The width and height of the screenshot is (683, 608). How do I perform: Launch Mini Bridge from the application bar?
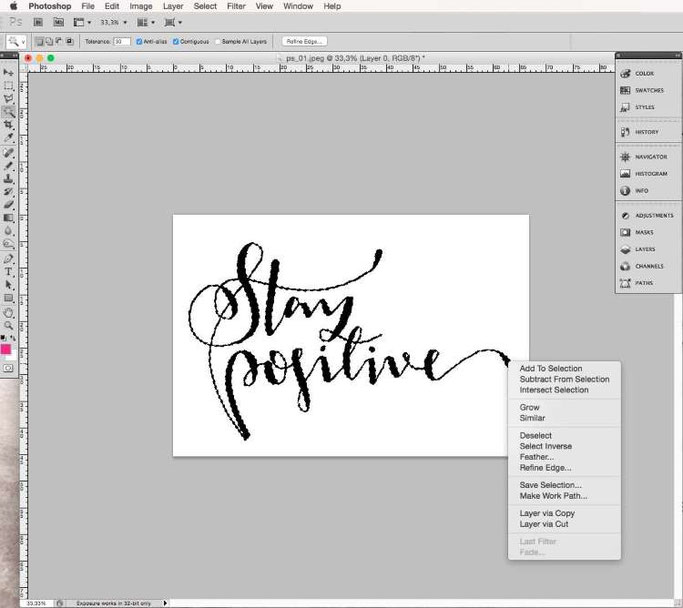click(x=58, y=22)
